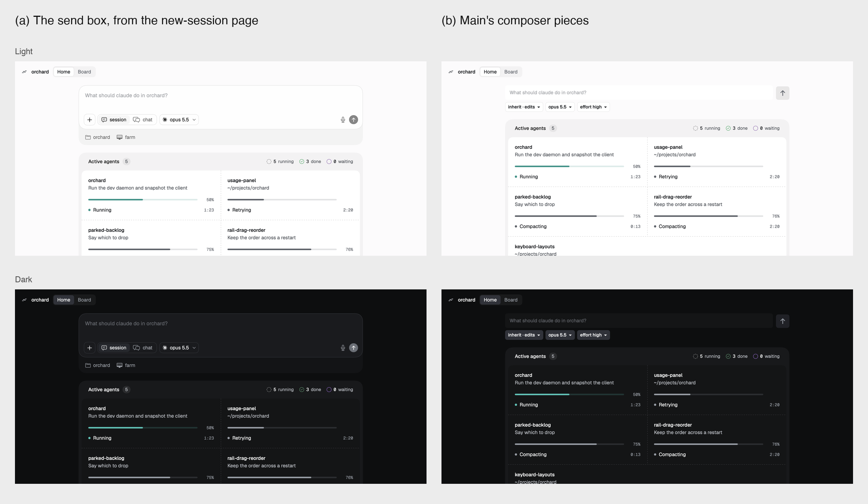Click the microphone icon in light send box (a)
Screen dimensions: 868x504
343,120
